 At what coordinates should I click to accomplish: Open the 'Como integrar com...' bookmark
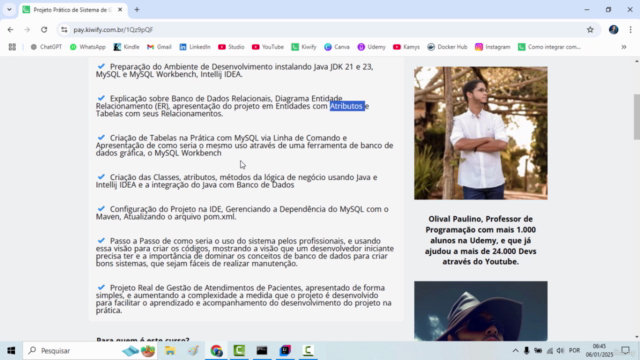[x=549, y=47]
